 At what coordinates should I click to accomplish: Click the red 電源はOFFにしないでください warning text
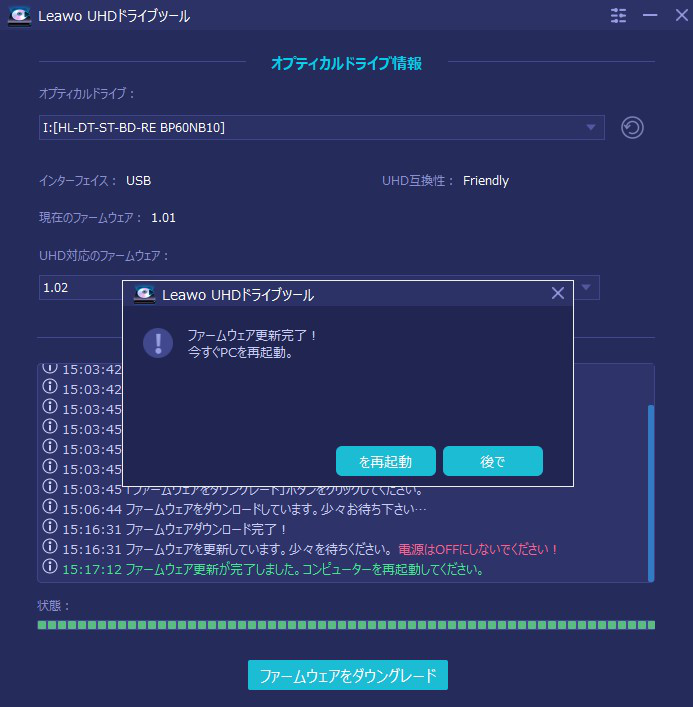pyautogui.click(x=478, y=549)
